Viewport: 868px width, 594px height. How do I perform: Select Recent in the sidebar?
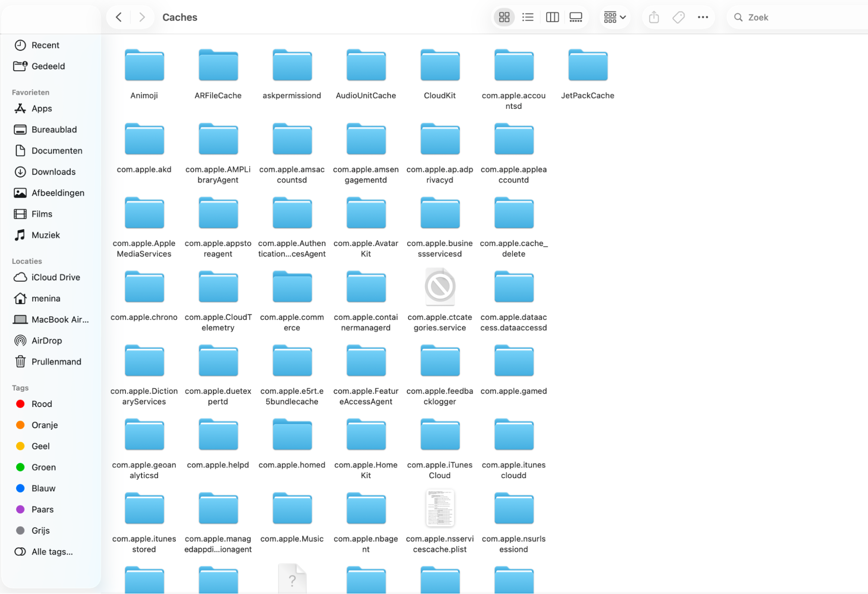coord(45,45)
